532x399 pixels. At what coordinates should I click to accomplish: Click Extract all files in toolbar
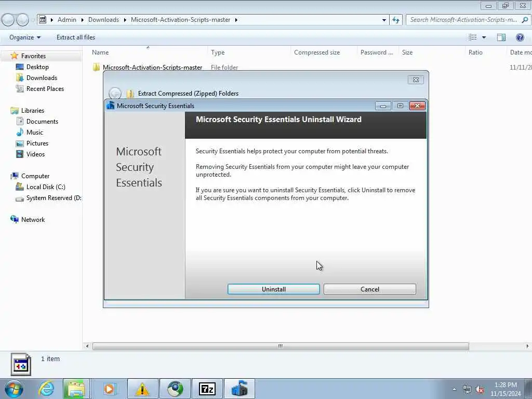[x=76, y=37]
